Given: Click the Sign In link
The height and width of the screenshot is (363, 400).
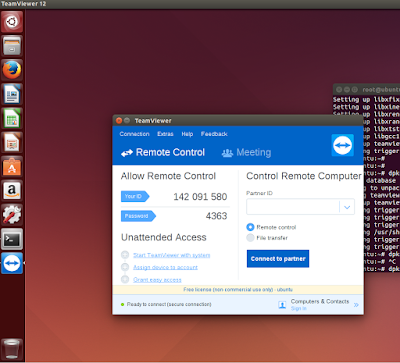Looking at the screenshot, I should (x=299, y=309).
